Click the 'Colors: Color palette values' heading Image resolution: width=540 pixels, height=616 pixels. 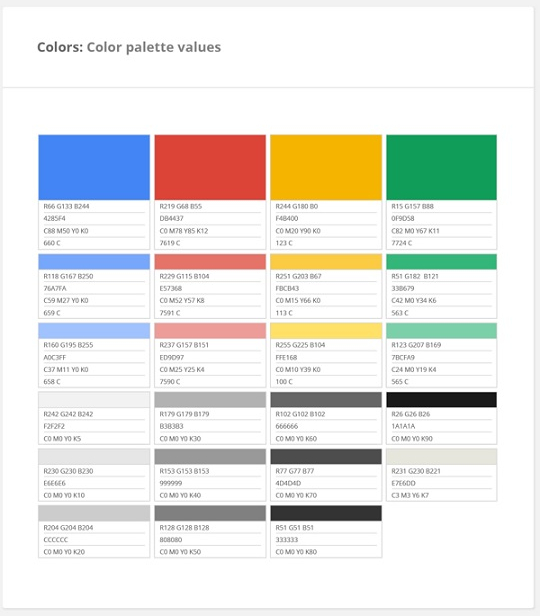point(129,47)
